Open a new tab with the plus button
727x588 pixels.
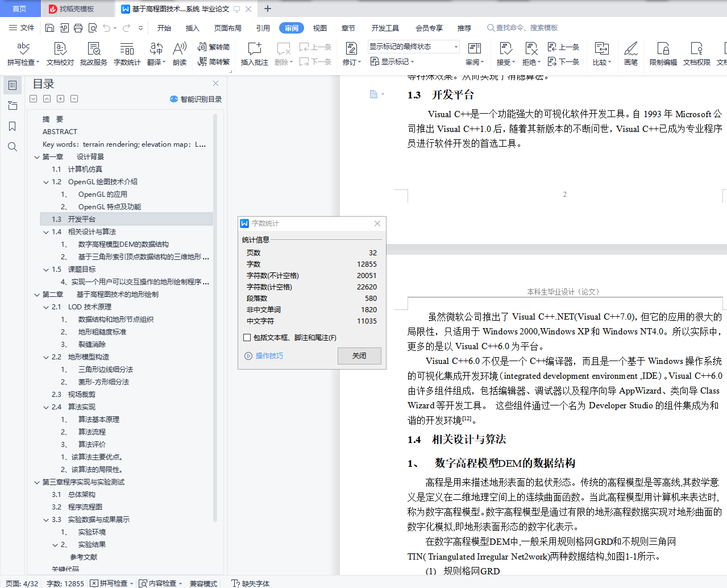pyautogui.click(x=268, y=9)
